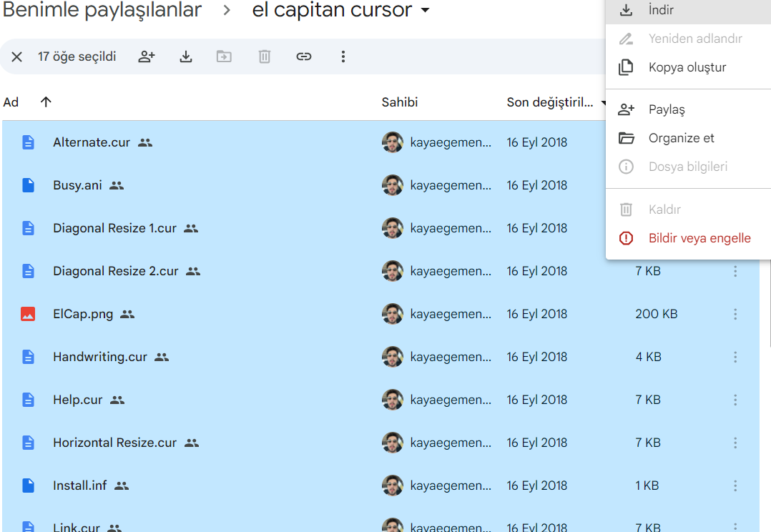Click the Install.inf file icon
Viewport: 771px width, 532px height.
pyautogui.click(x=28, y=486)
